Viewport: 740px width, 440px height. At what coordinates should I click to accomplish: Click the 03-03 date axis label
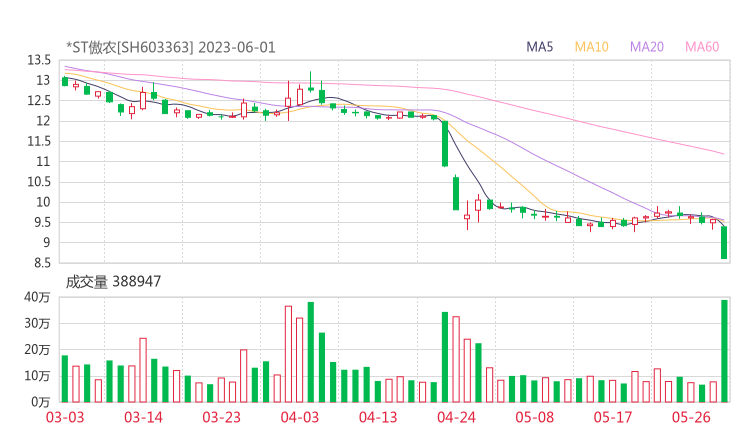coord(65,417)
